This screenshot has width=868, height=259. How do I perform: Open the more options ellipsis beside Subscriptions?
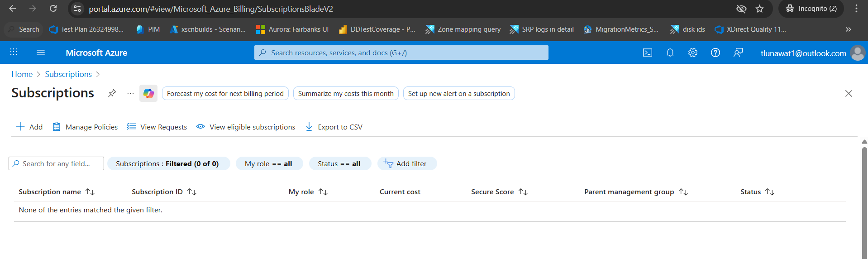click(130, 93)
